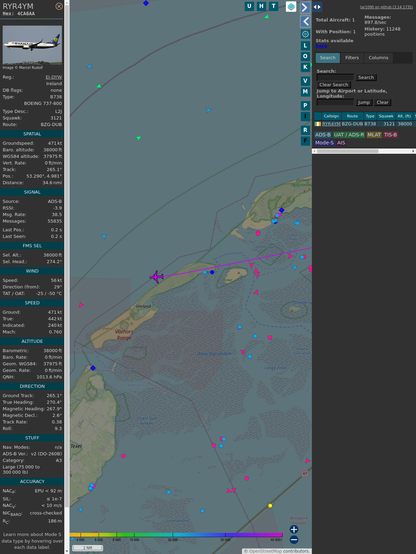Click the Jump button
This screenshot has width=416, height=554.
point(364,102)
